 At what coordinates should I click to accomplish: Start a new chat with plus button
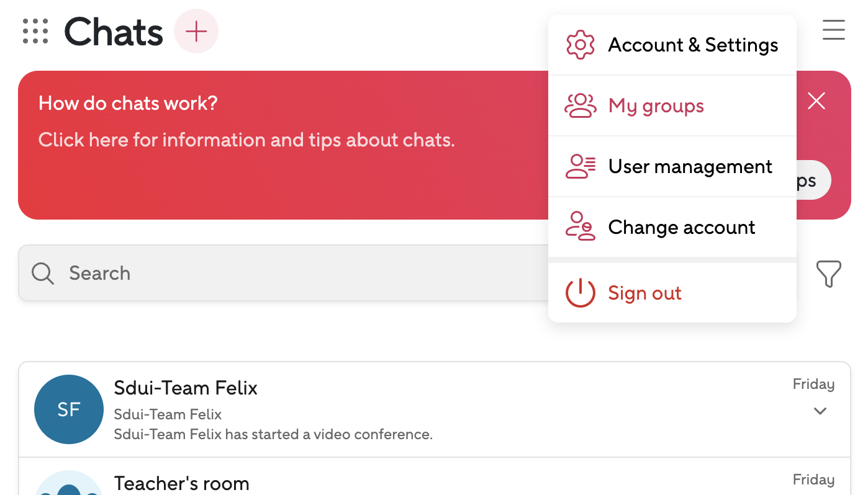(196, 31)
